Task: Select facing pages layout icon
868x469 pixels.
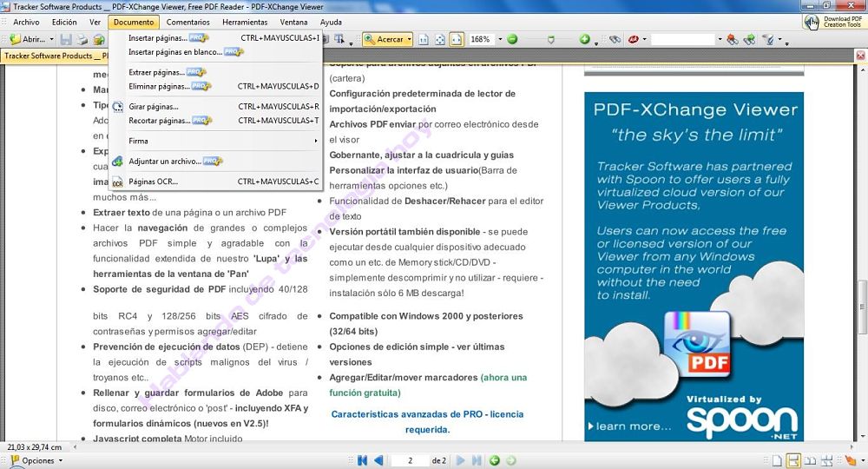Action: (x=810, y=460)
